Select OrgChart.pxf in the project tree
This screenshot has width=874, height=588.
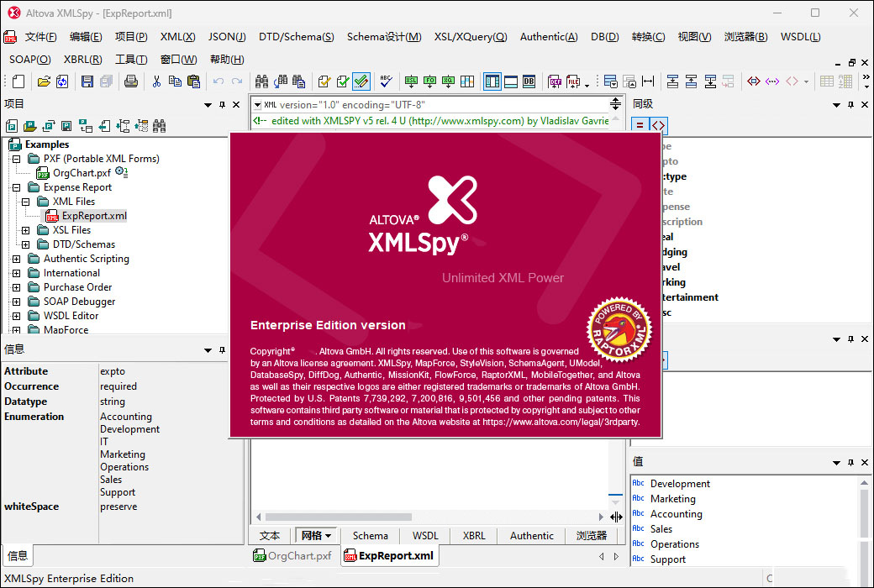pyautogui.click(x=82, y=173)
